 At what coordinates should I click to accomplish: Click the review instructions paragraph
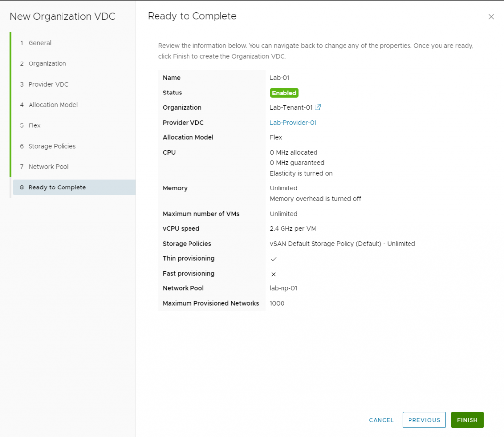tap(315, 51)
